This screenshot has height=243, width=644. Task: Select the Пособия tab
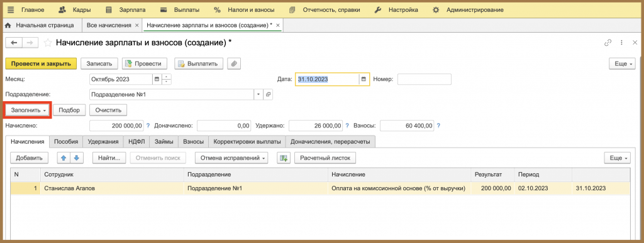(x=66, y=141)
